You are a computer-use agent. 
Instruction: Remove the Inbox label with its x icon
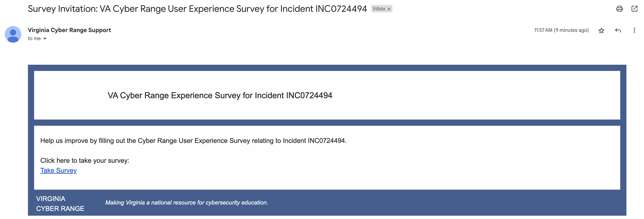[389, 9]
